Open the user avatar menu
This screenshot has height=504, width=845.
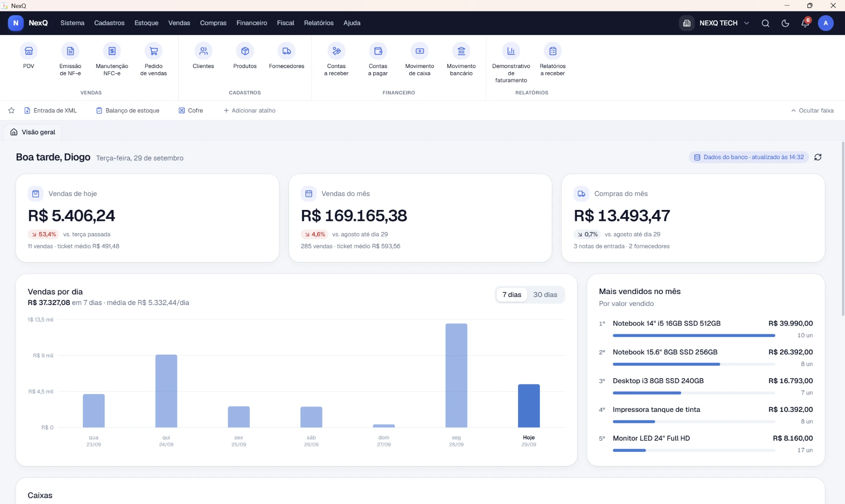pos(826,23)
